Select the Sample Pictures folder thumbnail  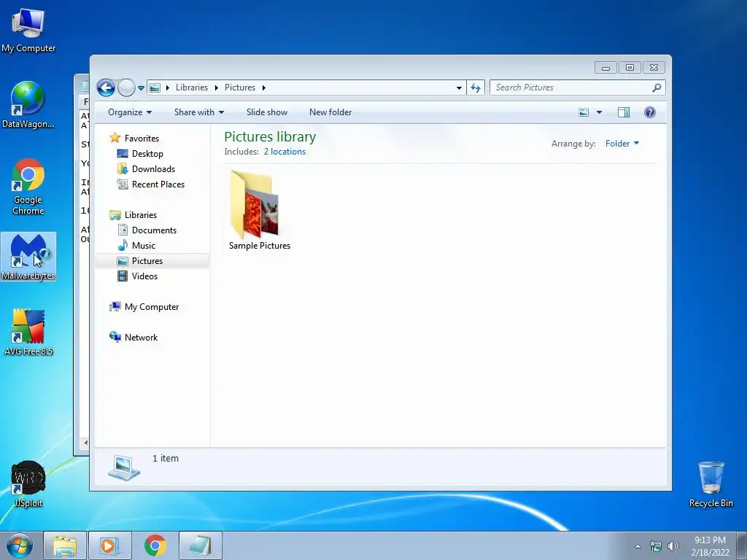[255, 204]
